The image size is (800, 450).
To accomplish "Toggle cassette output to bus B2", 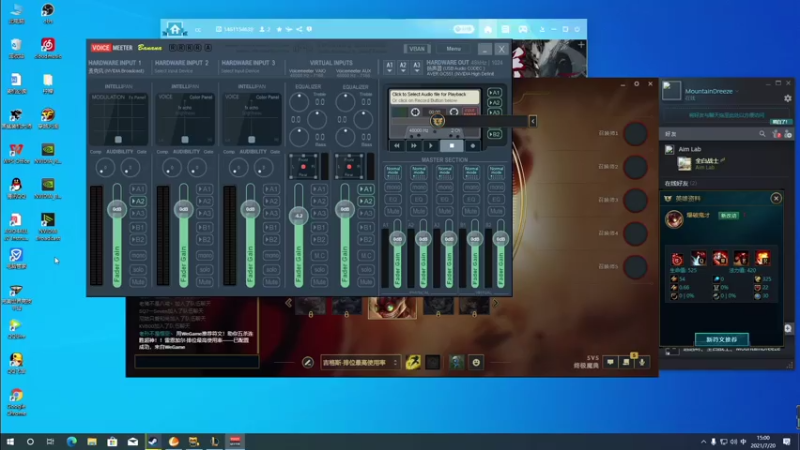I will [x=494, y=134].
